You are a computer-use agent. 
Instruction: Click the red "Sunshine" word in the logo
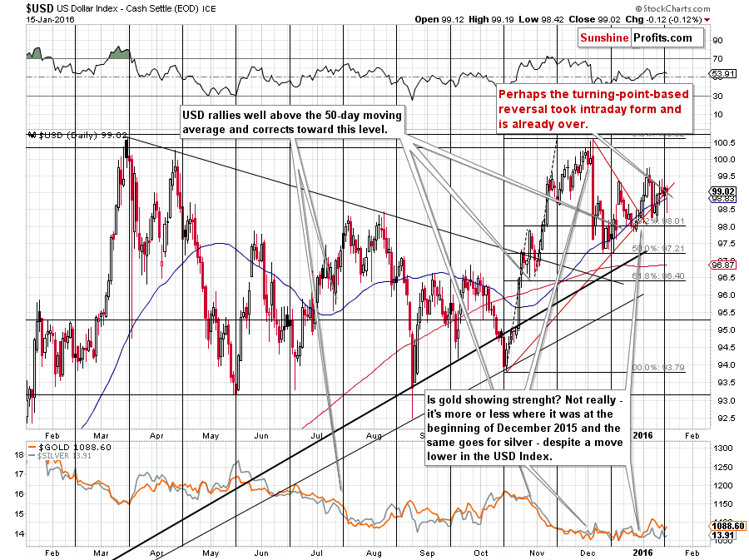pos(604,37)
